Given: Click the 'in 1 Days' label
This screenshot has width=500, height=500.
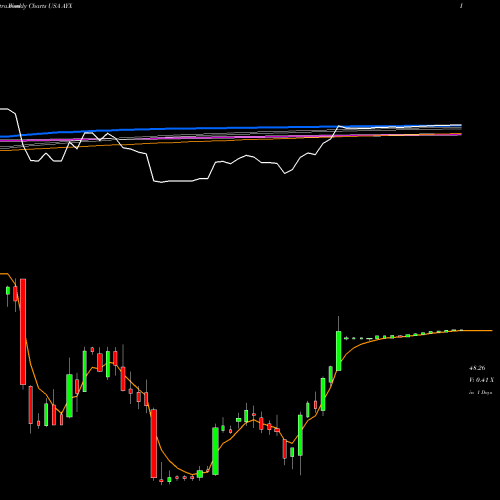Looking at the screenshot, I should point(480,393).
